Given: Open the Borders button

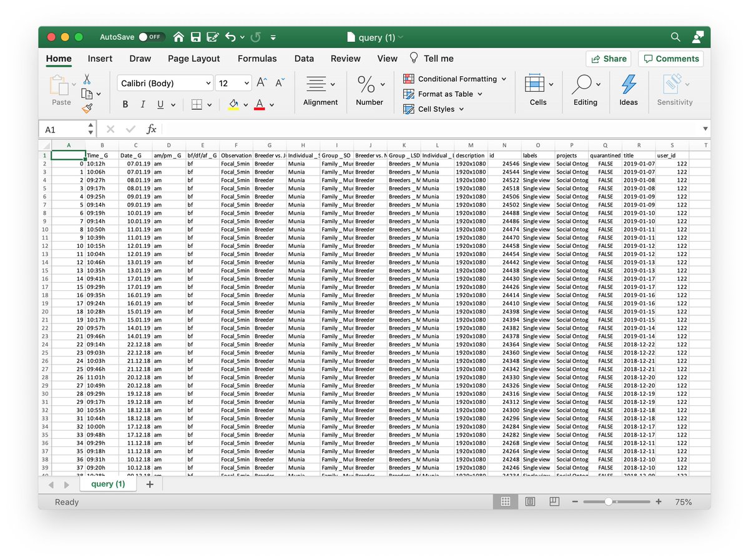Looking at the screenshot, I should (x=197, y=105).
